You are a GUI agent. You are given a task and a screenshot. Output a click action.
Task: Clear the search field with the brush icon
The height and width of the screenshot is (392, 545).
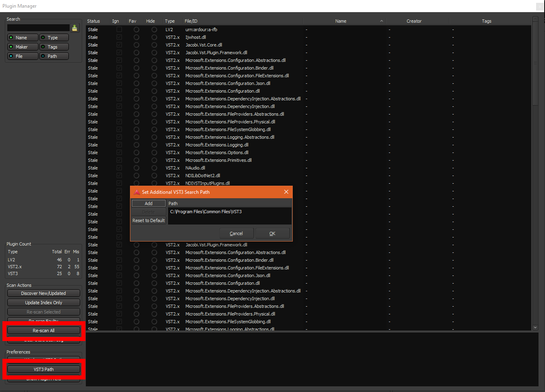click(75, 28)
